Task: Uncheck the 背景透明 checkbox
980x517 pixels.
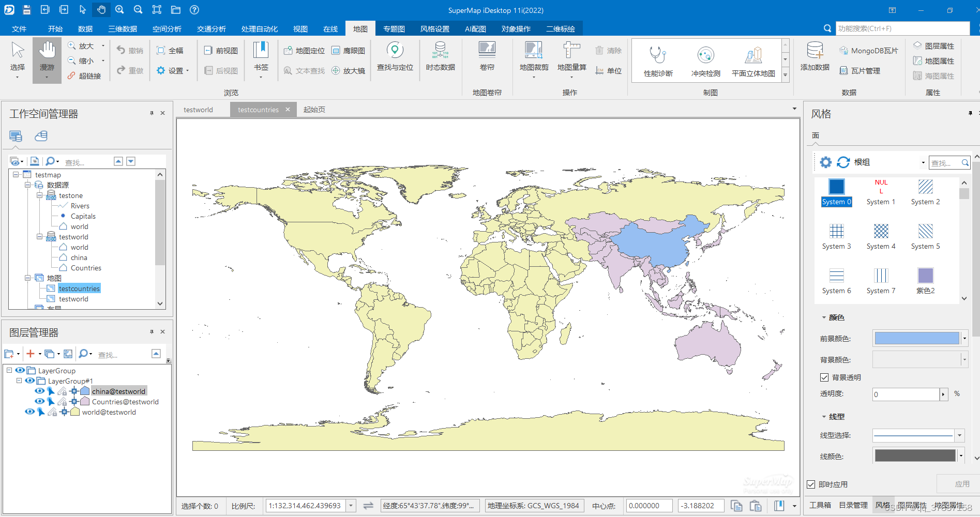Action: click(824, 377)
